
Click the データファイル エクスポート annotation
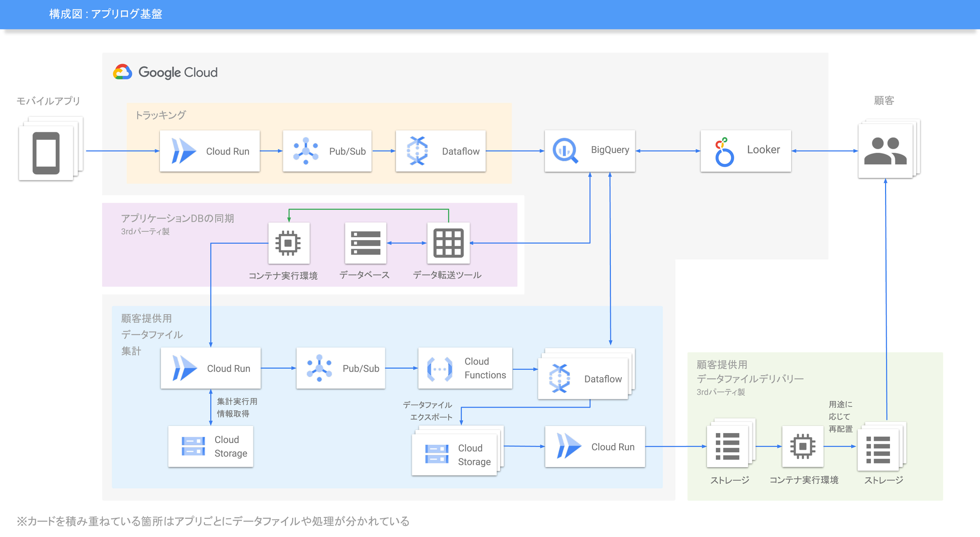pyautogui.click(x=428, y=411)
